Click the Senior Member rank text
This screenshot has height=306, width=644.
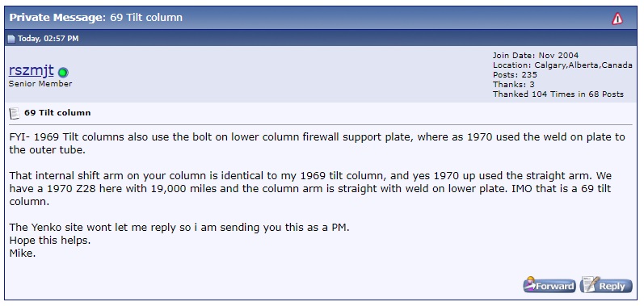tap(40, 84)
